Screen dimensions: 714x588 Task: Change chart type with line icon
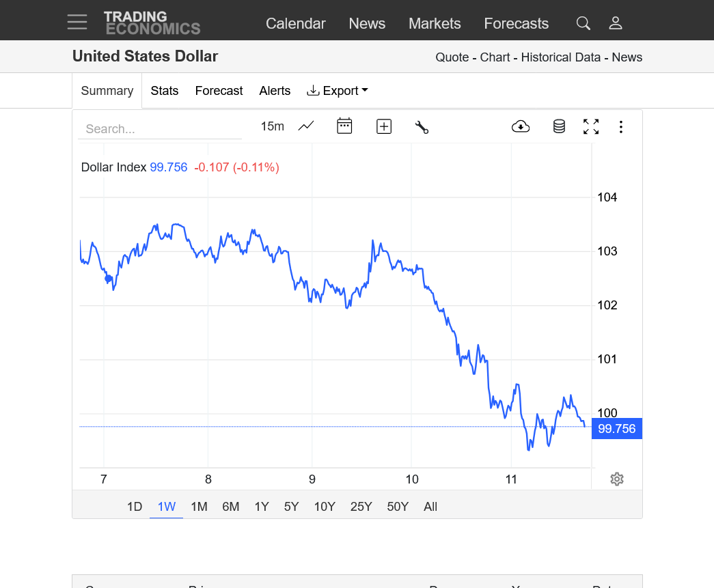coord(306,126)
